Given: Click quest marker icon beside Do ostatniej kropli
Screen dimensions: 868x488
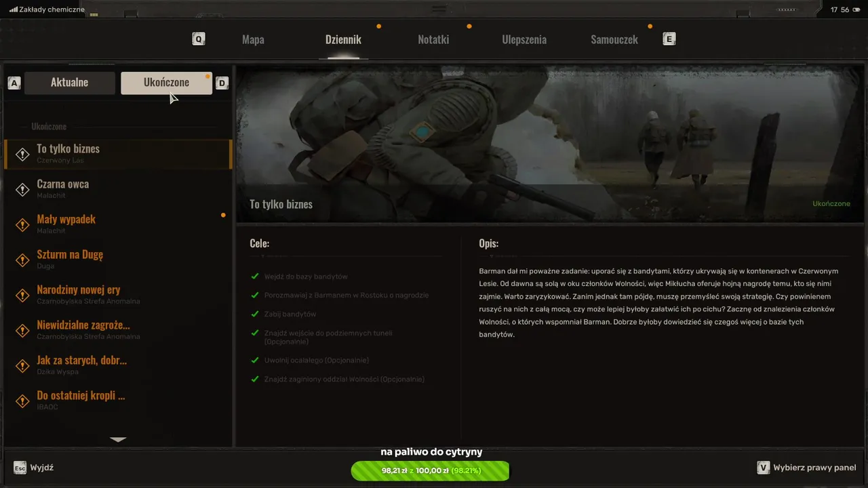Looking at the screenshot, I should (x=22, y=401).
